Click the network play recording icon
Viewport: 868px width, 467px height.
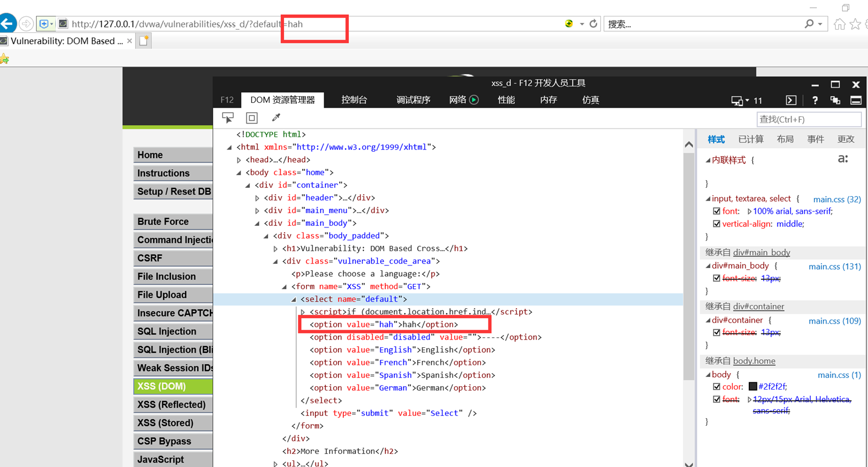474,99
